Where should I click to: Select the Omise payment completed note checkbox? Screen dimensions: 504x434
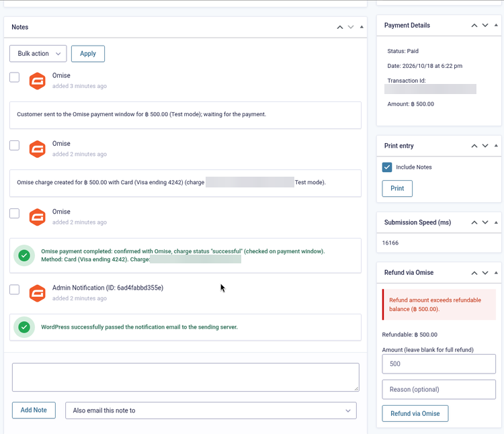pyautogui.click(x=15, y=214)
